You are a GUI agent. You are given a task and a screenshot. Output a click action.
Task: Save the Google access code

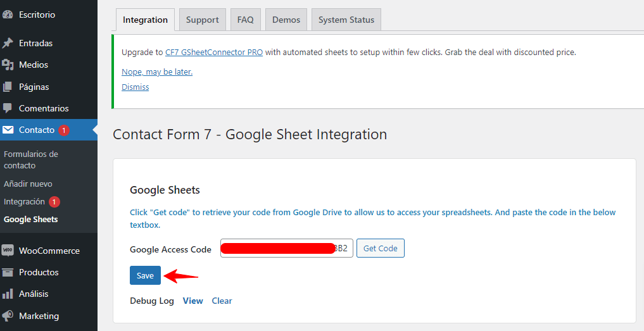coord(145,275)
